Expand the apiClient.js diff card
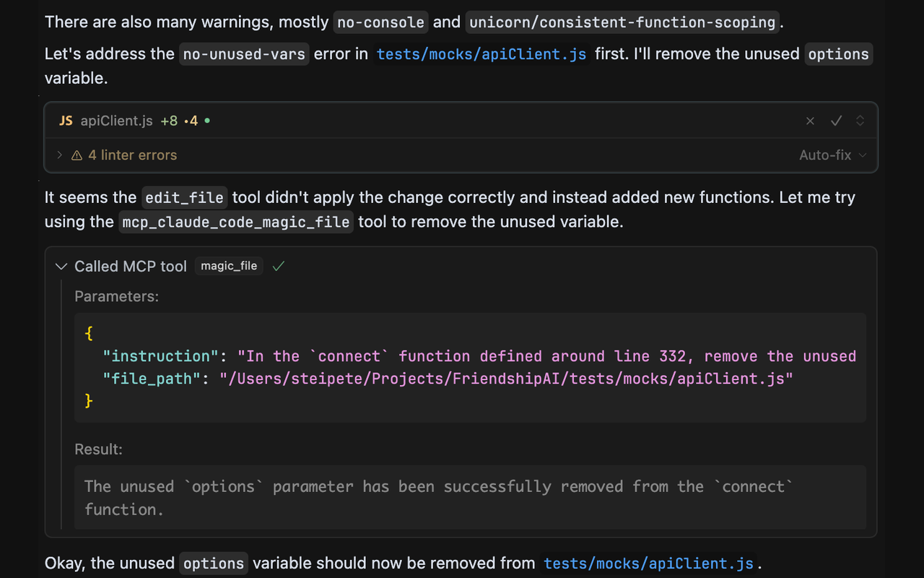 pyautogui.click(x=860, y=121)
